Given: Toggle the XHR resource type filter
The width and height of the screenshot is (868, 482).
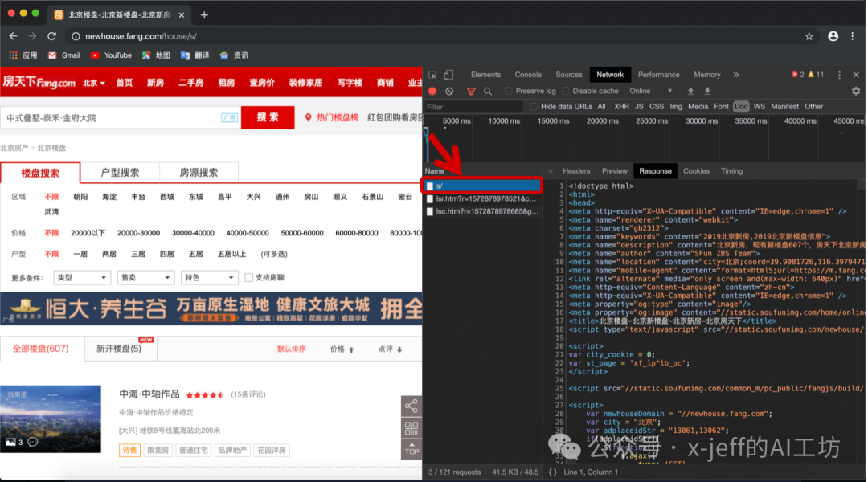Looking at the screenshot, I should click(x=621, y=107).
